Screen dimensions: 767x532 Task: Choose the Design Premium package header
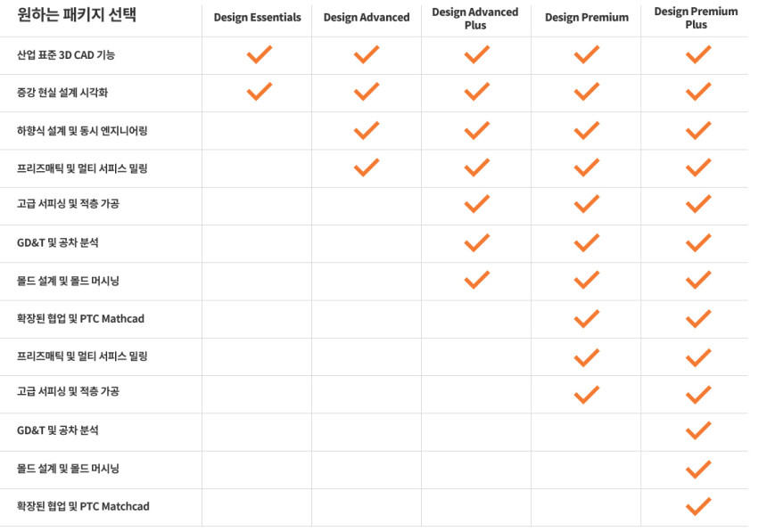586,18
